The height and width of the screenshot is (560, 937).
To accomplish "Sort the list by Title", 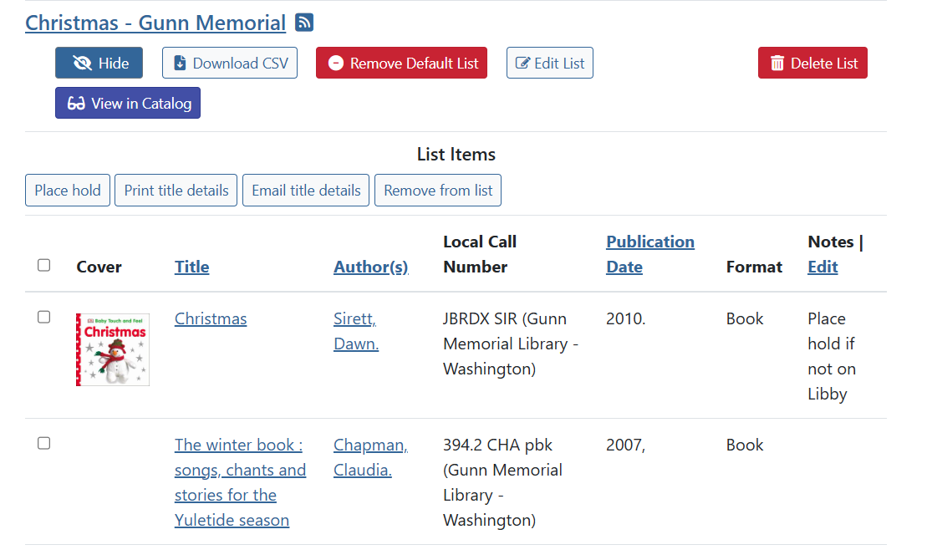I will [x=191, y=266].
